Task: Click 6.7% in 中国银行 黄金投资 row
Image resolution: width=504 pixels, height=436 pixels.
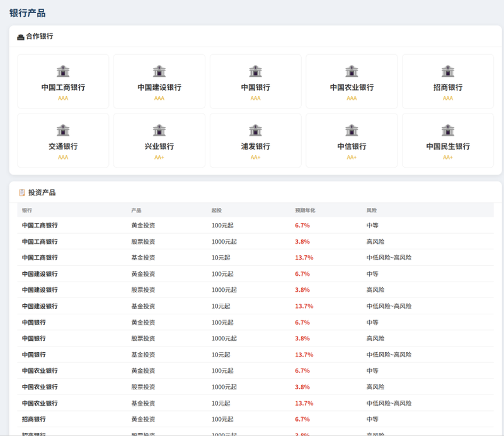Action: (302, 322)
